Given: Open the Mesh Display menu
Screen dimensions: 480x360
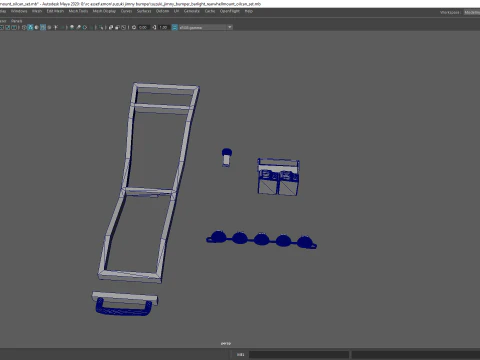Looking at the screenshot, I should [104, 11].
